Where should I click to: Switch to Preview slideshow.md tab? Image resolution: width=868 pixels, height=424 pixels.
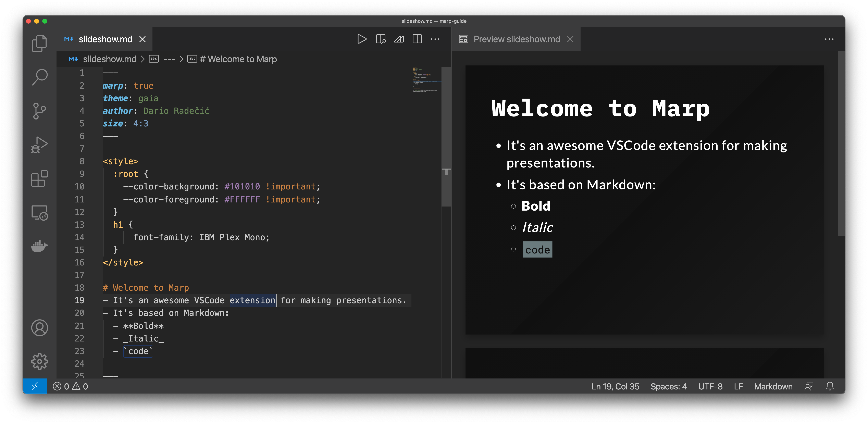tap(517, 39)
